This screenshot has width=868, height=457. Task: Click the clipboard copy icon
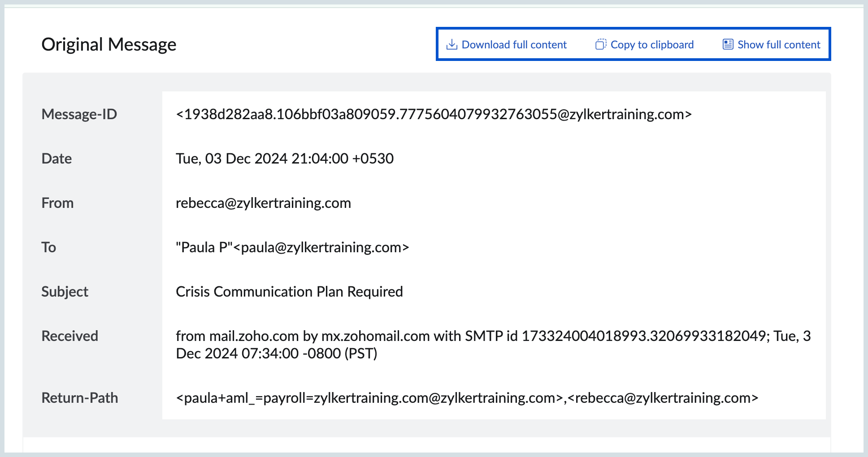click(x=601, y=45)
